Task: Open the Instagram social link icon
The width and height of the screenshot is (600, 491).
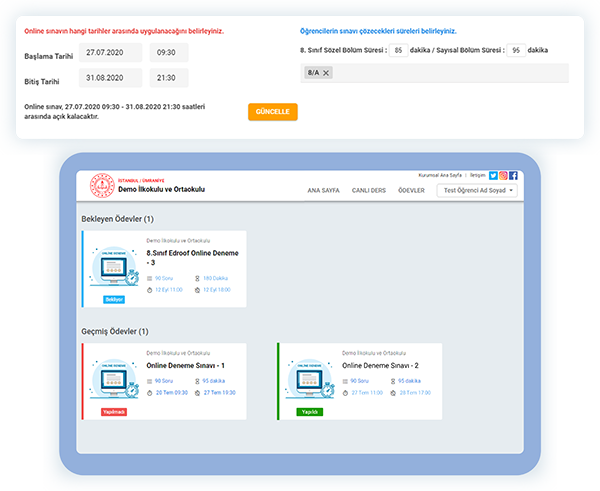Action: (503, 175)
